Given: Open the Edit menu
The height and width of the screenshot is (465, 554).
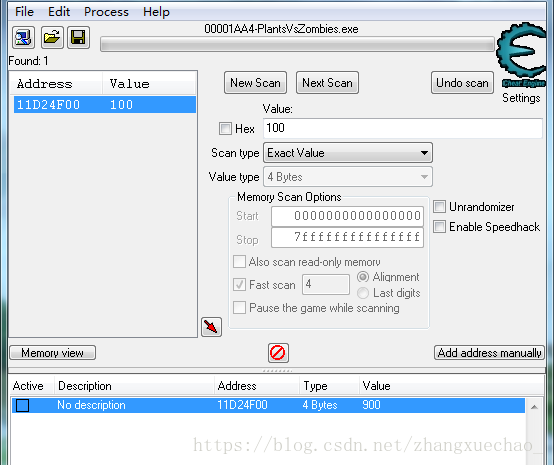Looking at the screenshot, I should (x=59, y=12).
